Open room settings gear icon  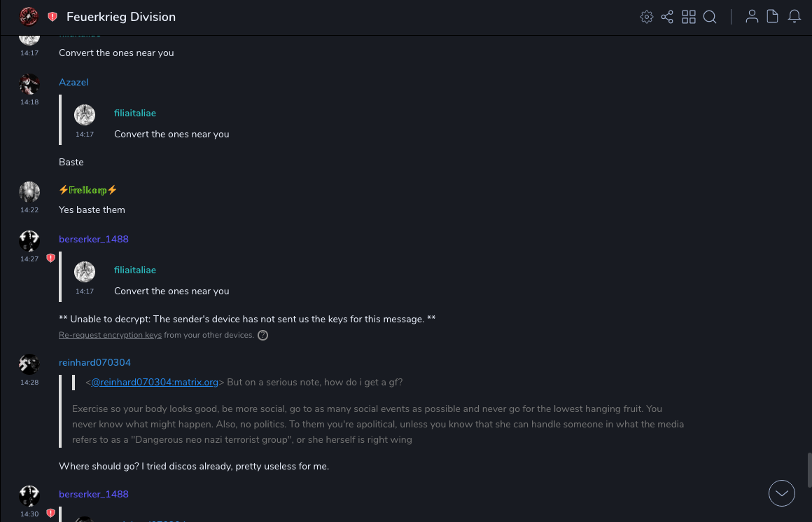(x=647, y=17)
